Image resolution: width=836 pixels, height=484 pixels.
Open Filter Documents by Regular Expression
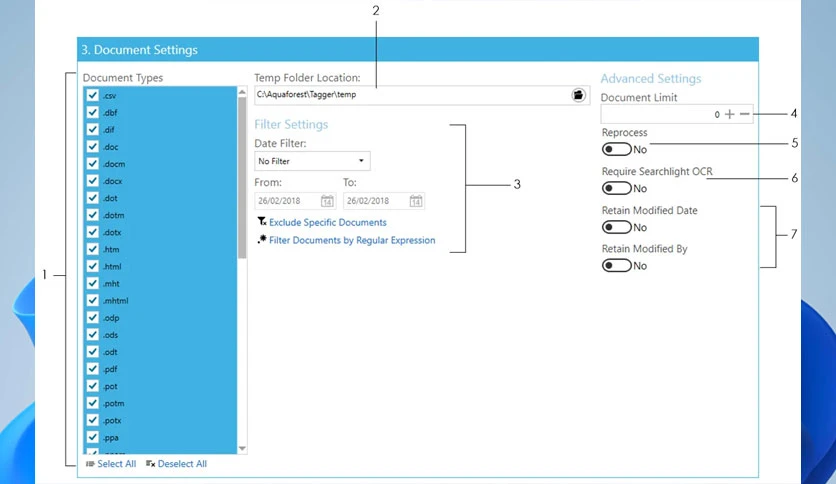pyautogui.click(x=352, y=240)
